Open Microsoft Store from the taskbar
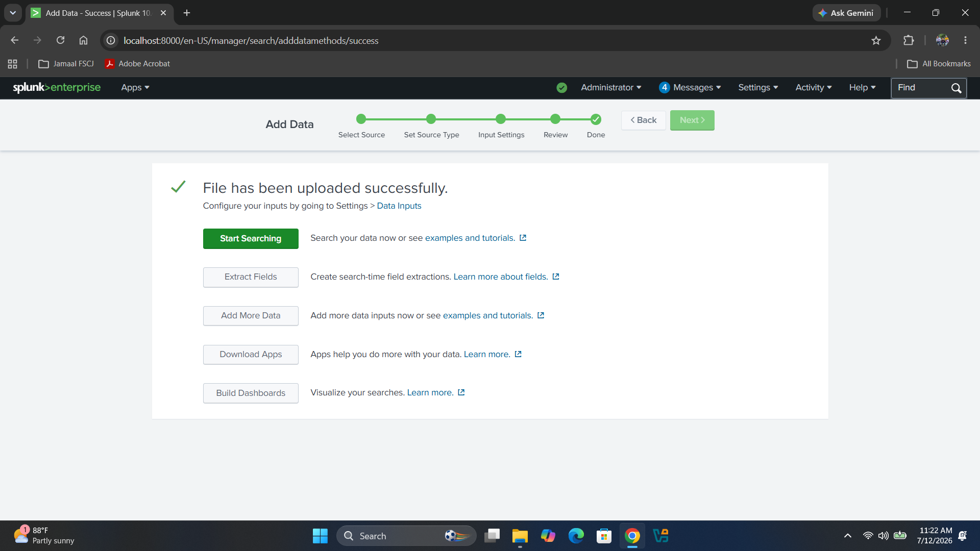Screen dimensions: 980x551 [x=604, y=536]
